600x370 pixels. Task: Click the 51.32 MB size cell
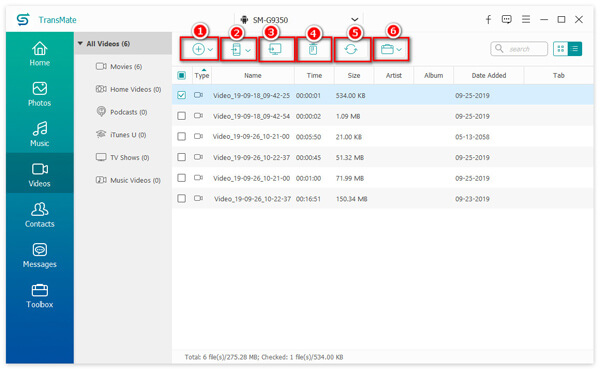pyautogui.click(x=350, y=157)
